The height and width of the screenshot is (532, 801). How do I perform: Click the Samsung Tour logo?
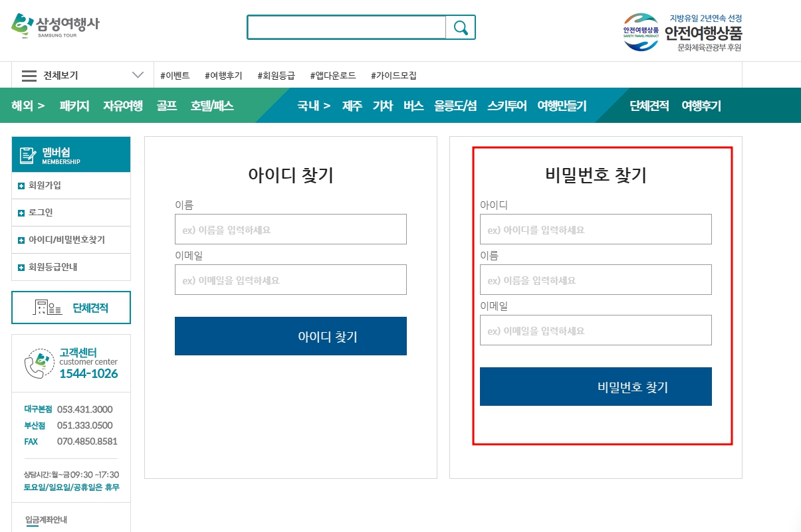pos(55,25)
